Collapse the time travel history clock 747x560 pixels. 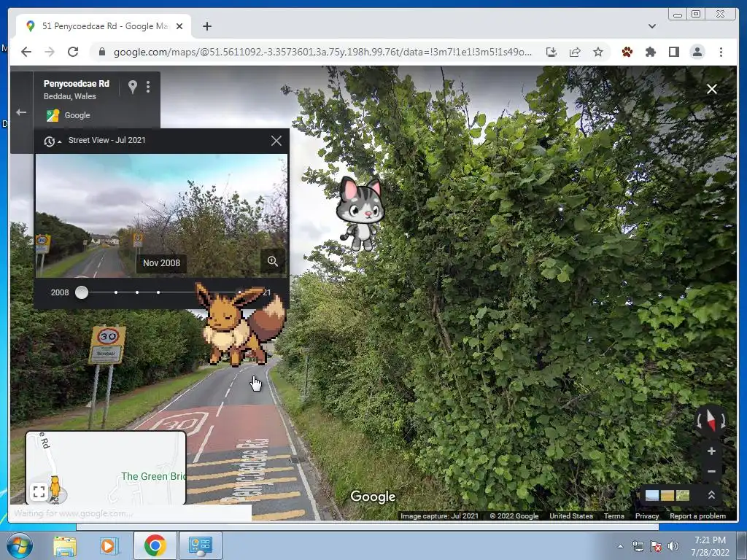(x=52, y=141)
